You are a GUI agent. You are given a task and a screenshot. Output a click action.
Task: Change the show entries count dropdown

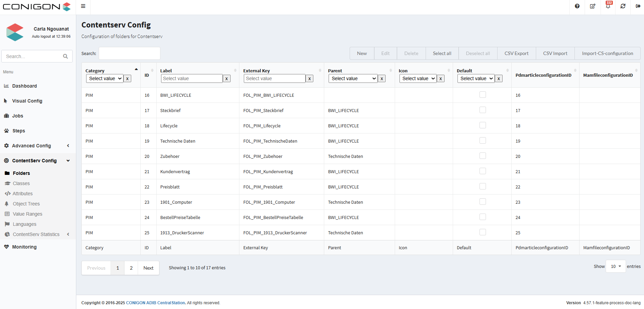click(616, 267)
